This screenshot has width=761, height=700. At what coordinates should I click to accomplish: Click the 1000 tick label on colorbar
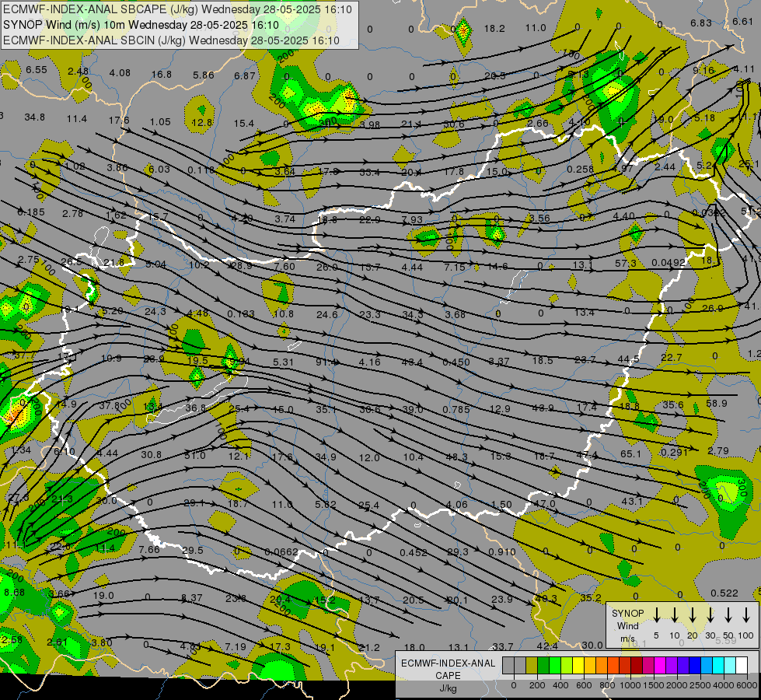(630, 685)
